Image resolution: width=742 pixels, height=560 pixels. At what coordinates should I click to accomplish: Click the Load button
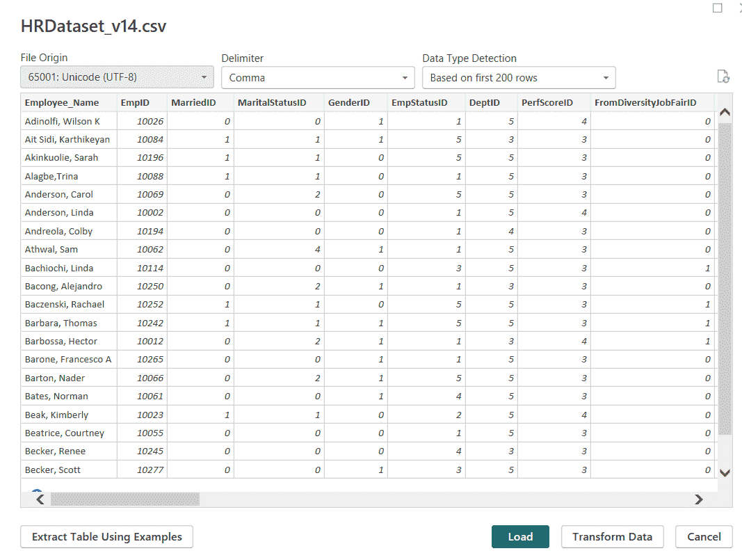(x=521, y=537)
